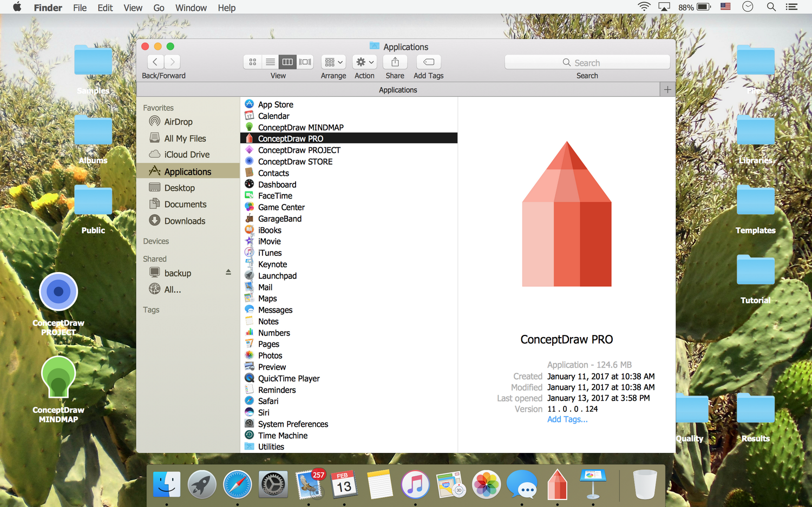Open iCloud Drive from the sidebar
The image size is (812, 507).
pyautogui.click(x=186, y=154)
